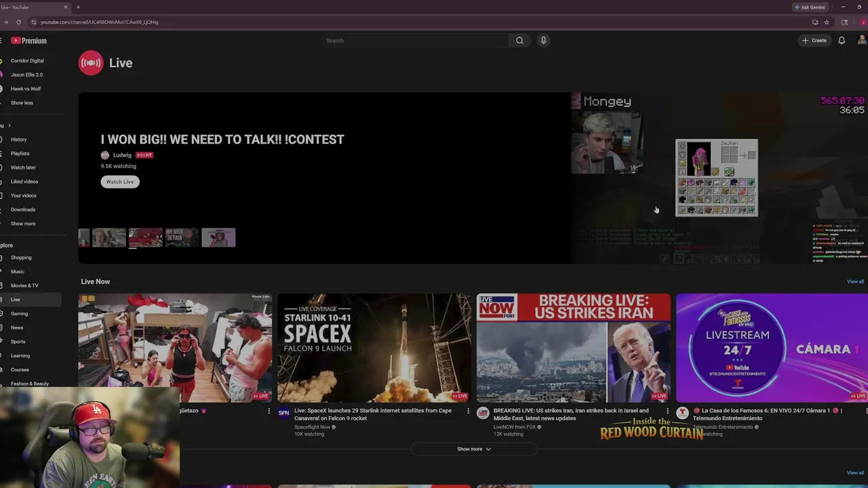Click the site info icon in address bar
Screen dimensions: 868x488
click(33, 22)
